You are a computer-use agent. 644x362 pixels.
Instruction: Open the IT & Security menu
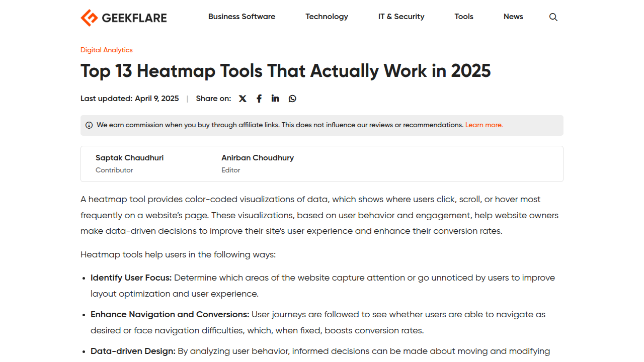coord(401,17)
